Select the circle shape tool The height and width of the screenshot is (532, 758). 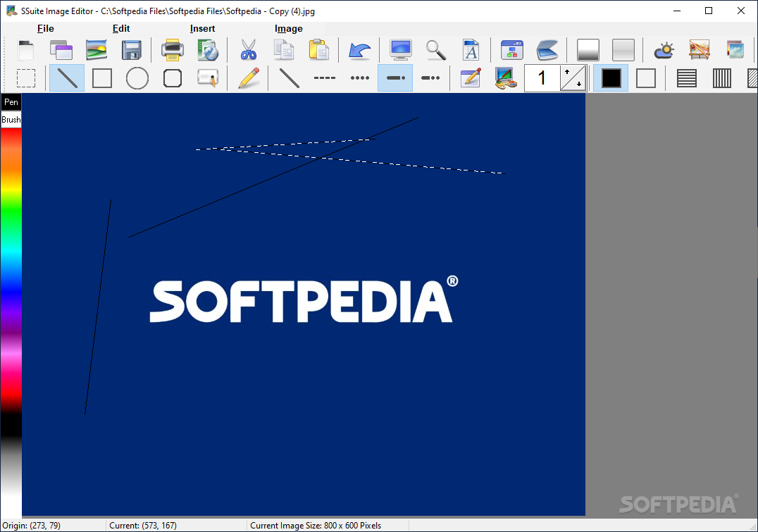pyautogui.click(x=137, y=78)
